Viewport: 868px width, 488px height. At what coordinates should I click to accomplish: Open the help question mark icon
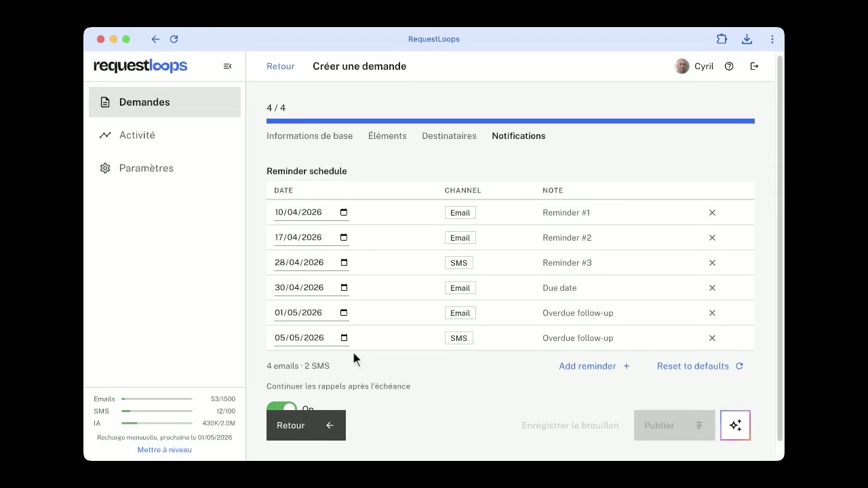[729, 66]
